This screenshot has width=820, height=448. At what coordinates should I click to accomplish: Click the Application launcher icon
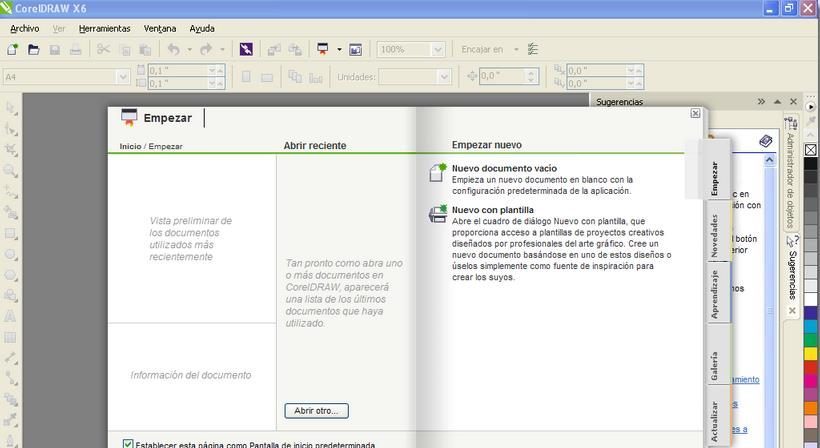[323, 49]
